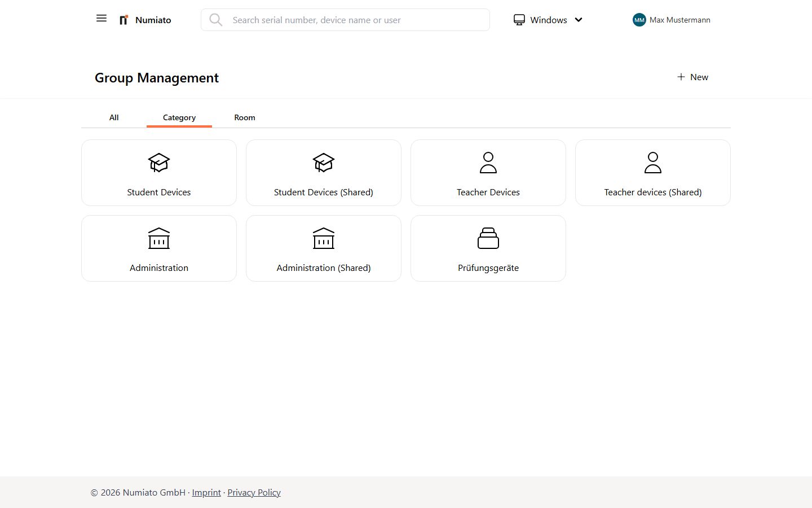
Task: Open the Max Mustermann profile menu
Action: [671, 20]
